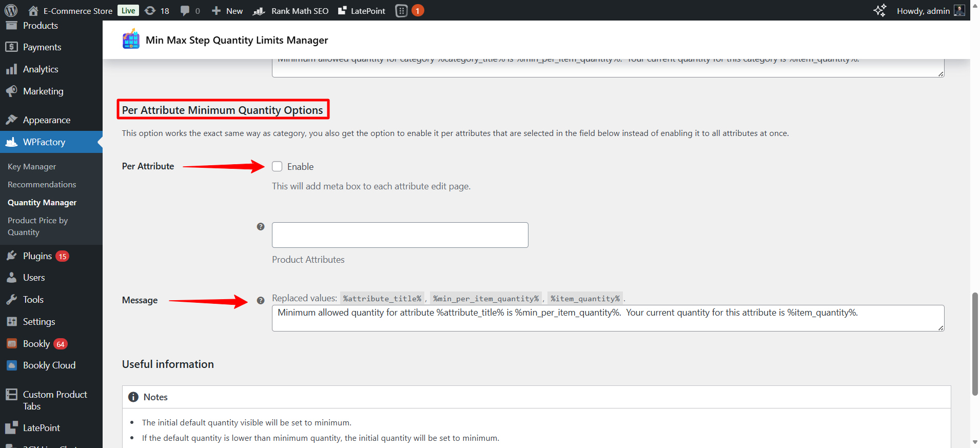Click the Plugins plug icon

click(11, 256)
